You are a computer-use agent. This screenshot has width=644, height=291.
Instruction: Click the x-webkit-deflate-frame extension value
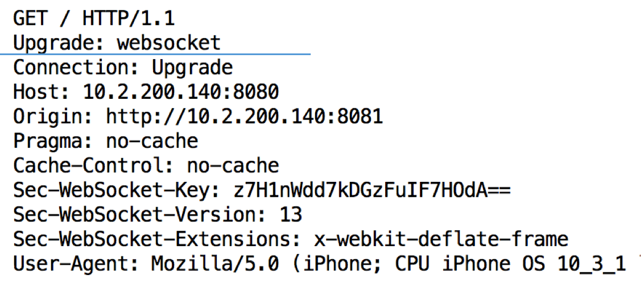[x=441, y=240]
